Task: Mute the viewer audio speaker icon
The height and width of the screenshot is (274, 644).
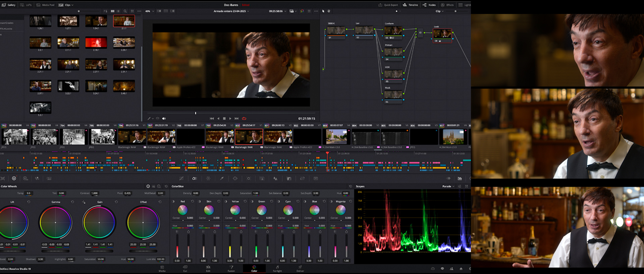Action: coord(164,118)
